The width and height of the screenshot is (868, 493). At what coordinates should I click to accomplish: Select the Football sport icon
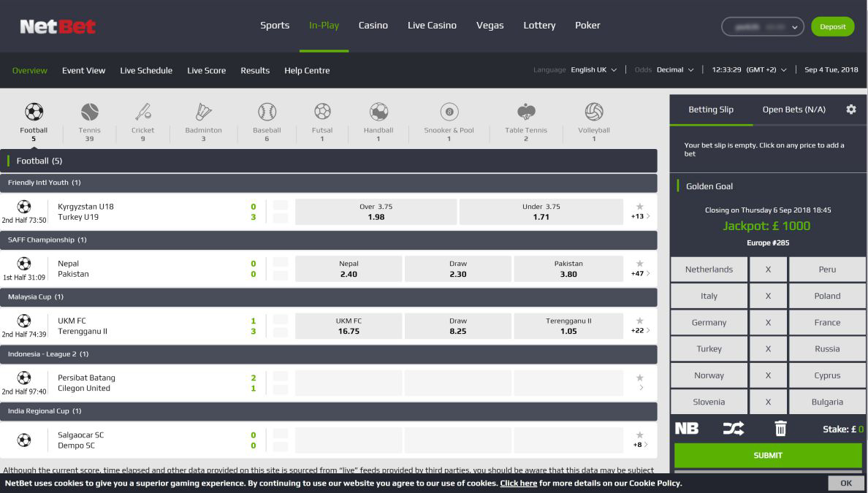pos(34,112)
